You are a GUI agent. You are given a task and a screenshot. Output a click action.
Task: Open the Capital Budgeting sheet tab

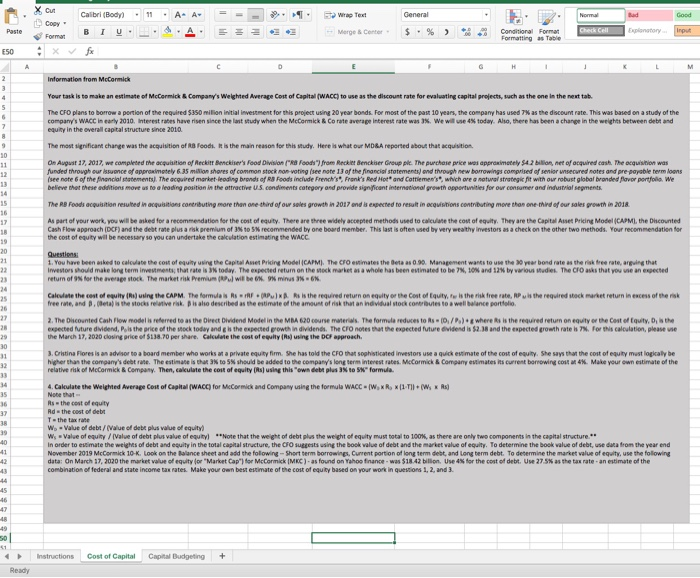click(176, 556)
